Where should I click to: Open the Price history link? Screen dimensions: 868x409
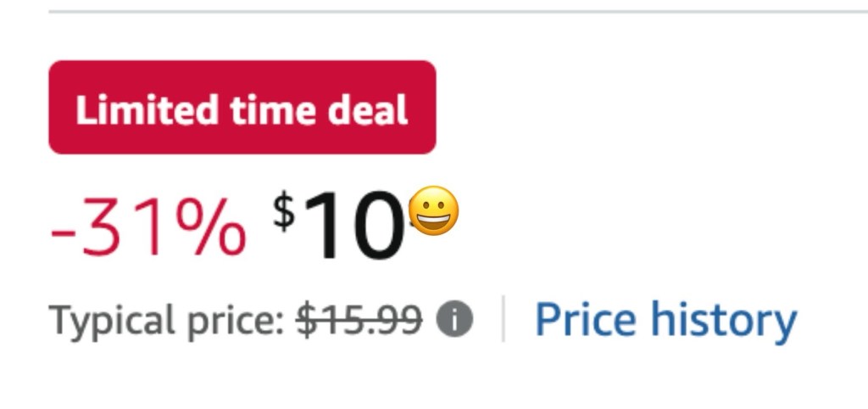click(665, 320)
